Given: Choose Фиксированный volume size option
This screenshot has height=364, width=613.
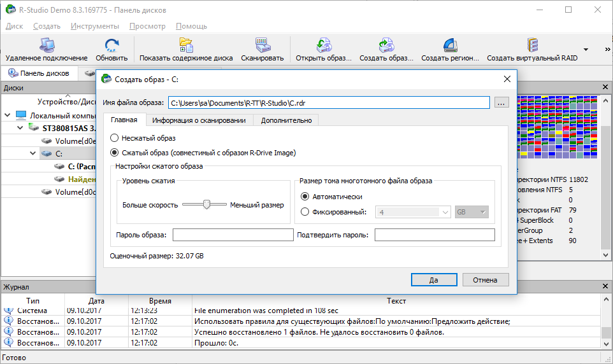Looking at the screenshot, I should pyautogui.click(x=305, y=212).
